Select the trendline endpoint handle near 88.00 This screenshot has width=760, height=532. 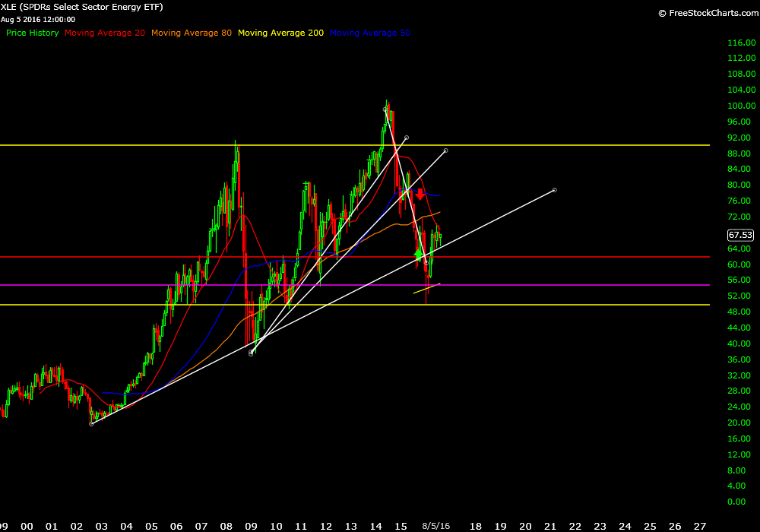[445, 150]
